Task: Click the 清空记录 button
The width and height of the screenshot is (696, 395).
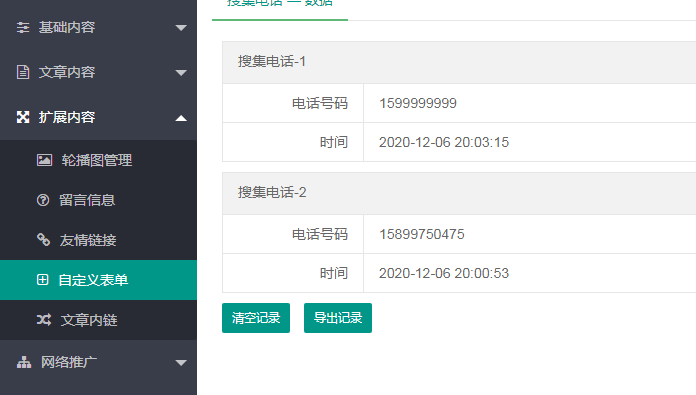Action: [256, 318]
